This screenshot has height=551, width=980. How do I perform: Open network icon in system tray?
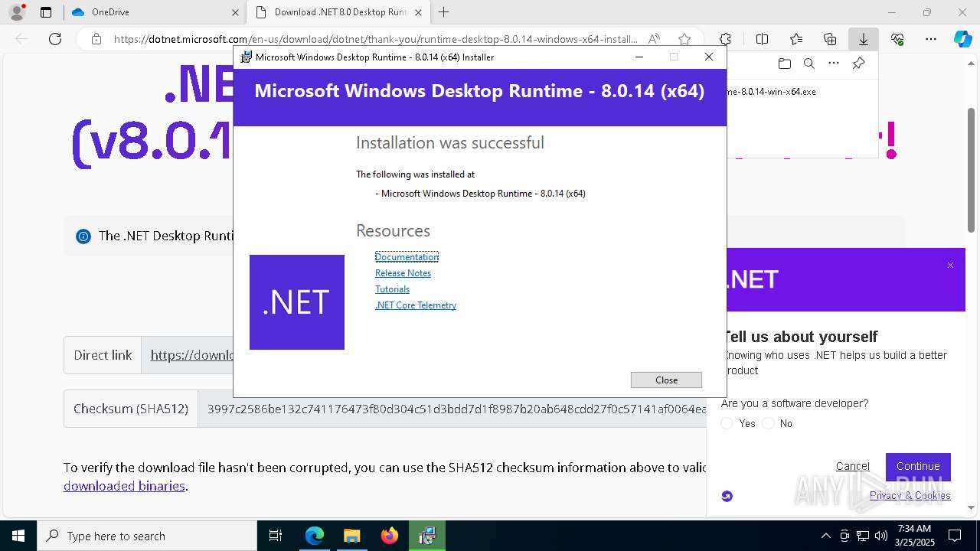point(863,536)
